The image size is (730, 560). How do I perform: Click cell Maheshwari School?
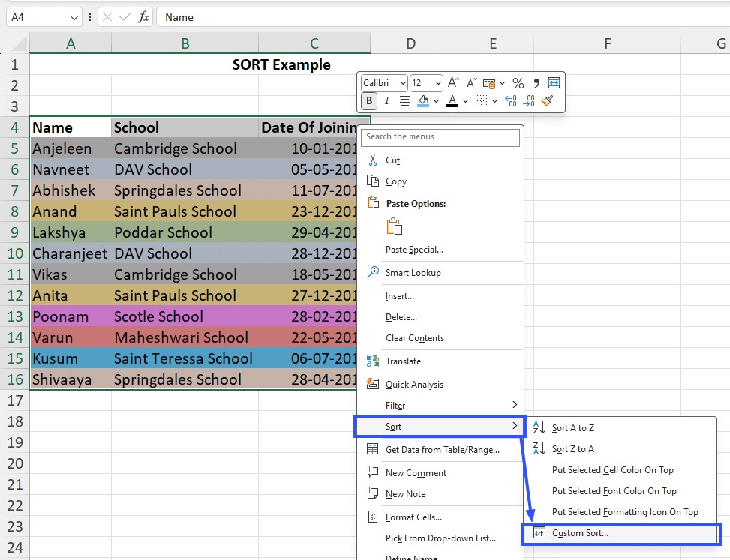185,337
